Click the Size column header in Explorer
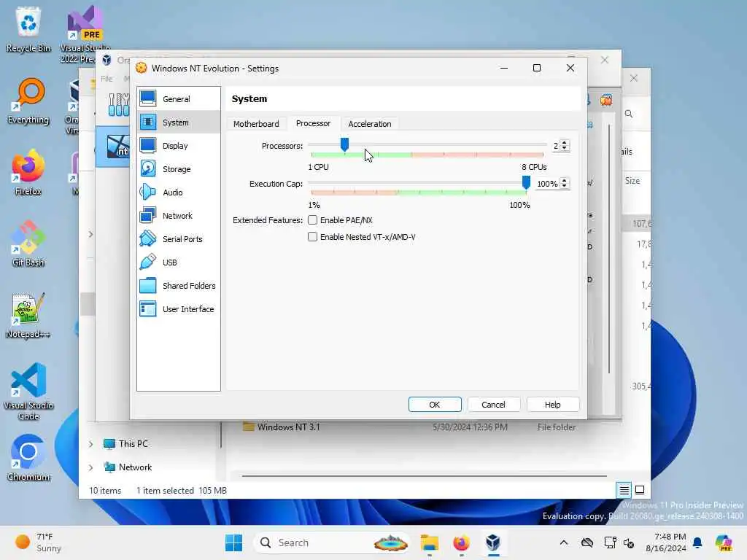The width and height of the screenshot is (747, 560). tap(632, 181)
